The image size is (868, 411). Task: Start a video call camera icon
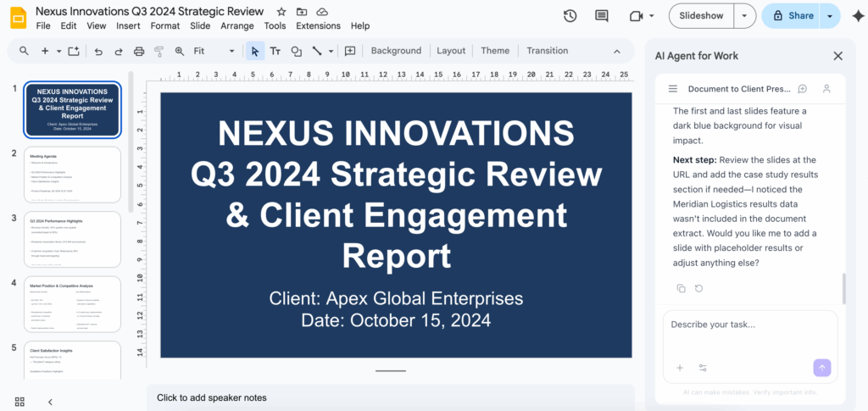pyautogui.click(x=636, y=16)
